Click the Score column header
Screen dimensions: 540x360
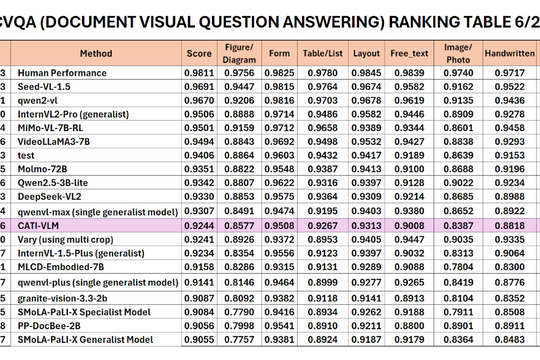point(199,53)
